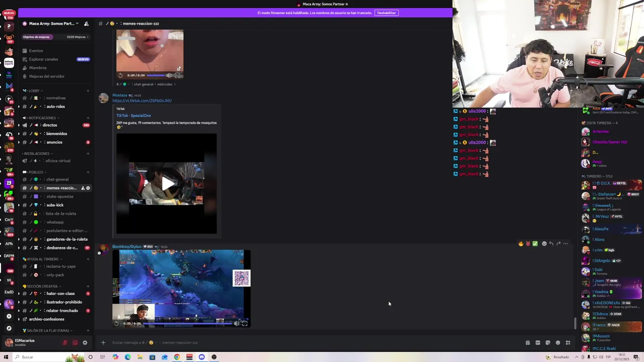Open the gift icon in message bar
Image resolution: width=644 pixels, height=362 pixels.
[x=528, y=342]
